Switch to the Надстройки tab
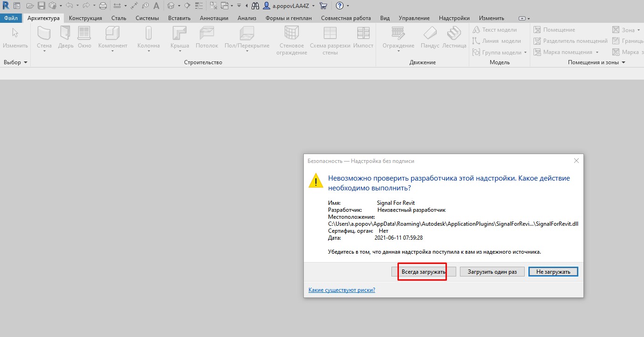This screenshot has width=644, height=337. 454,18
